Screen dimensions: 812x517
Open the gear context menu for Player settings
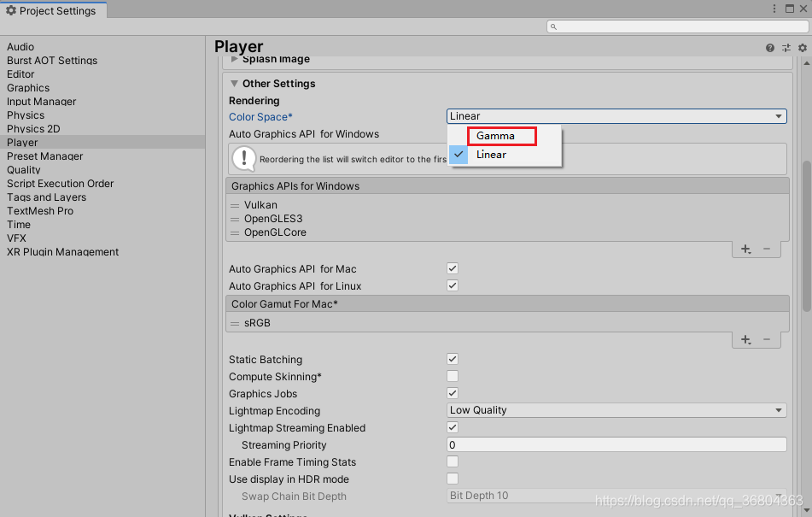pyautogui.click(x=801, y=48)
